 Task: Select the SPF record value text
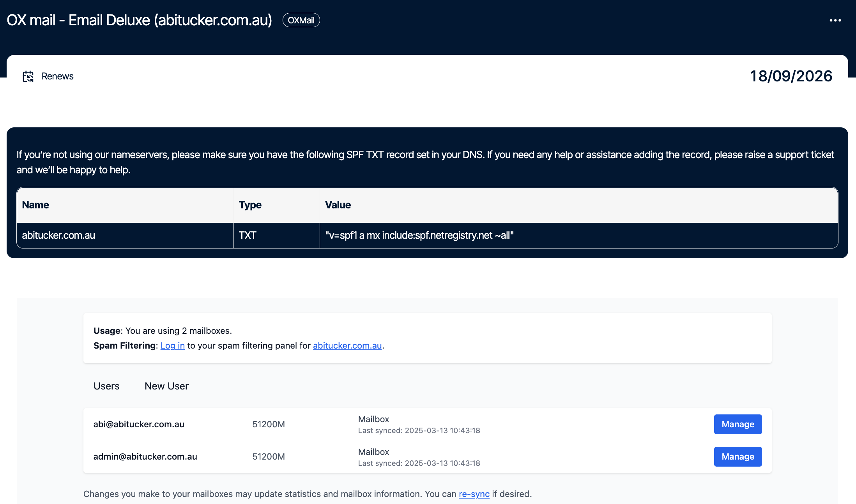(x=419, y=235)
